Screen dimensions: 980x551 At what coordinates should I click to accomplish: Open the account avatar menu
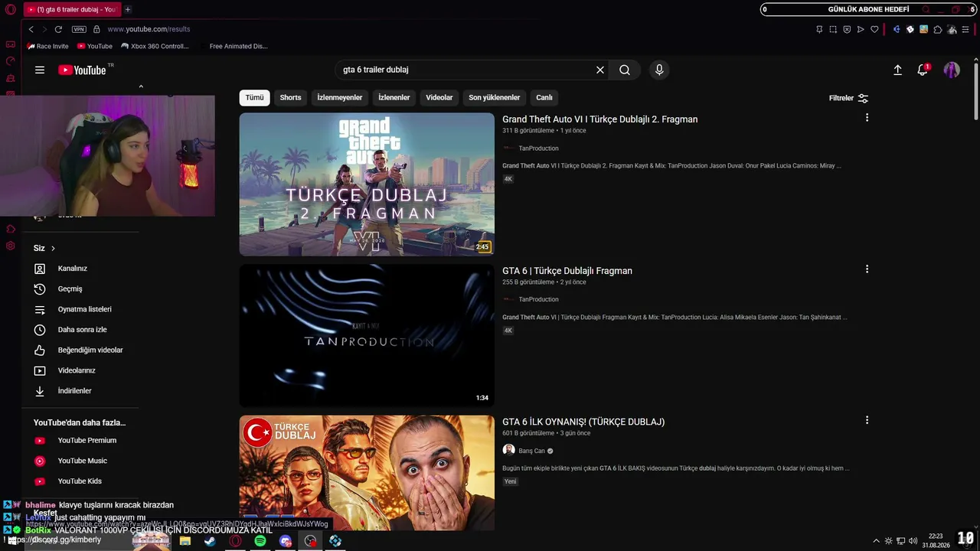pyautogui.click(x=952, y=70)
